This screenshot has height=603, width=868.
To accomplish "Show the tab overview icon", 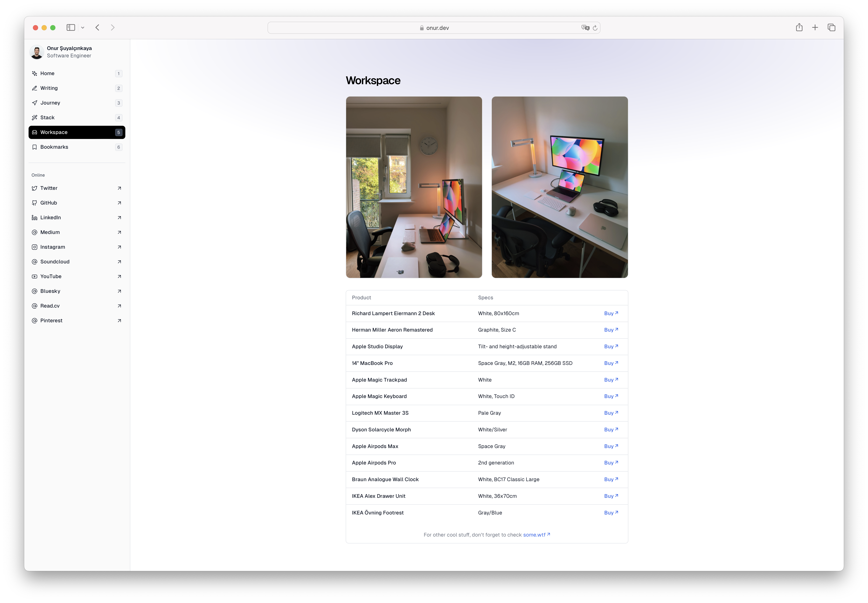I will [x=831, y=27].
